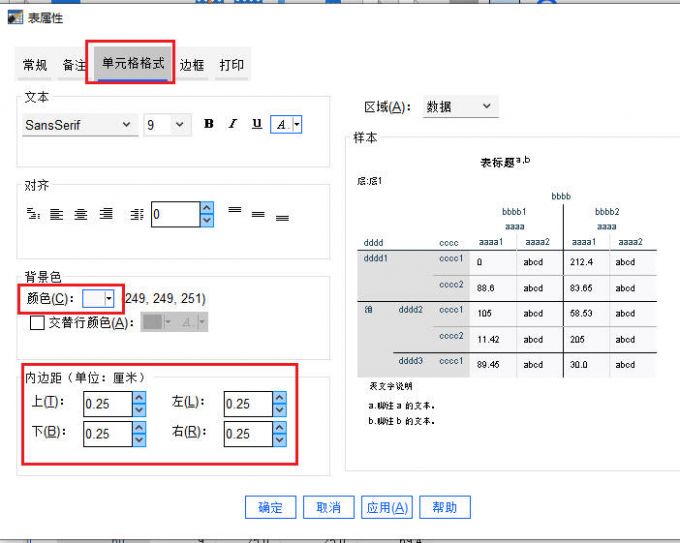Open 帮助 button
Viewport: 680px width, 543px height.
tap(445, 507)
